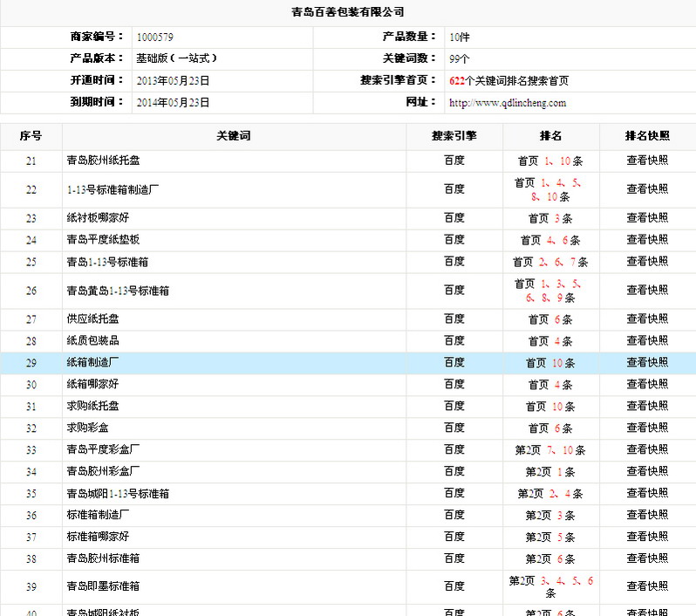Open 查看快照 for row 24 青岛平度纸垫板
Viewport: 696px width, 616px height.
pos(647,240)
